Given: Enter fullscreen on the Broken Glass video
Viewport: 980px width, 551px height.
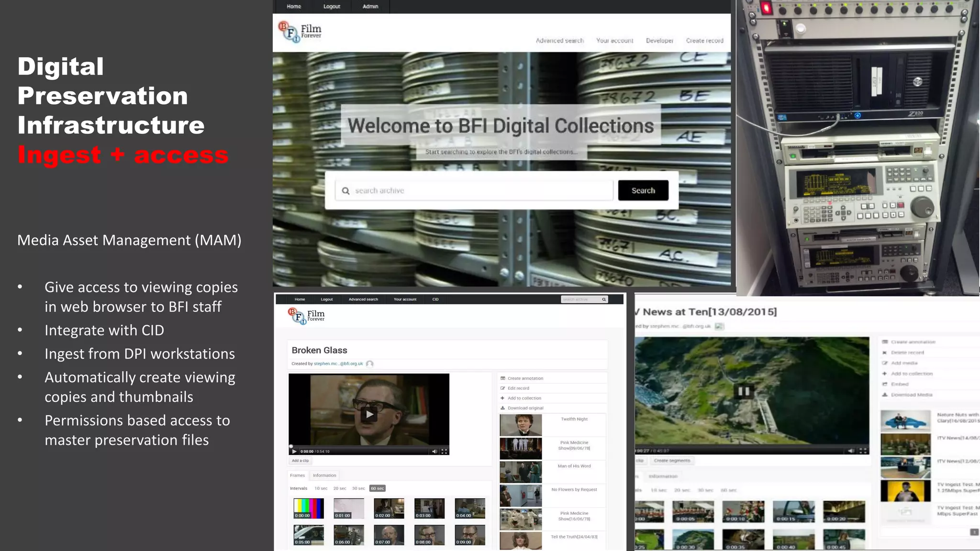Looking at the screenshot, I should [444, 451].
